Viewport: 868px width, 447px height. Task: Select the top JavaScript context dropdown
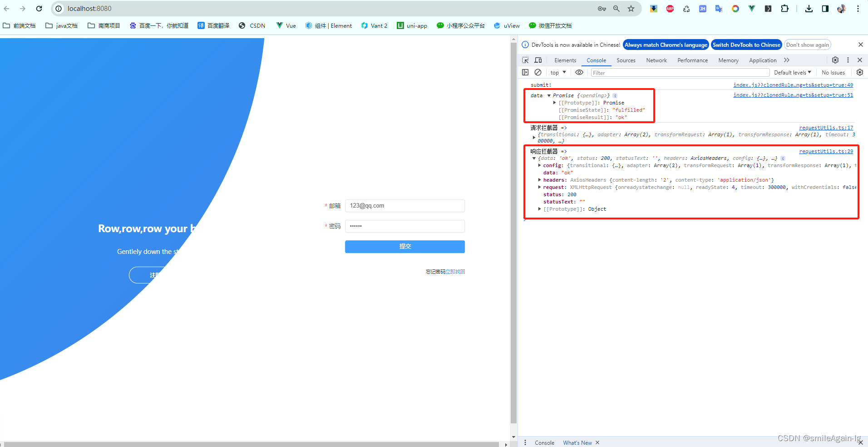[558, 73]
